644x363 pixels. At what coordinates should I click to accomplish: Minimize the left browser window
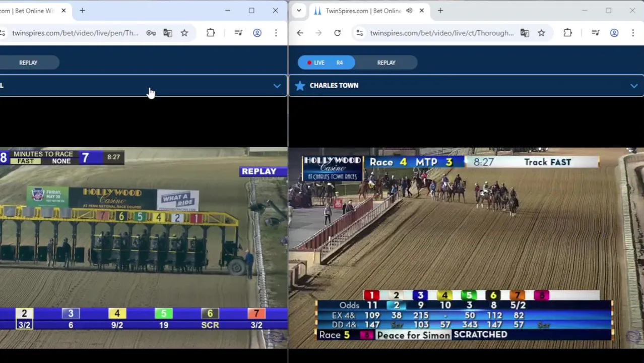pos(227,11)
